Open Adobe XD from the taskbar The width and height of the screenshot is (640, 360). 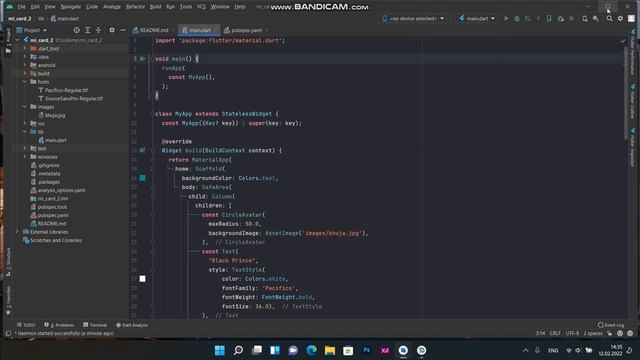(x=385, y=350)
